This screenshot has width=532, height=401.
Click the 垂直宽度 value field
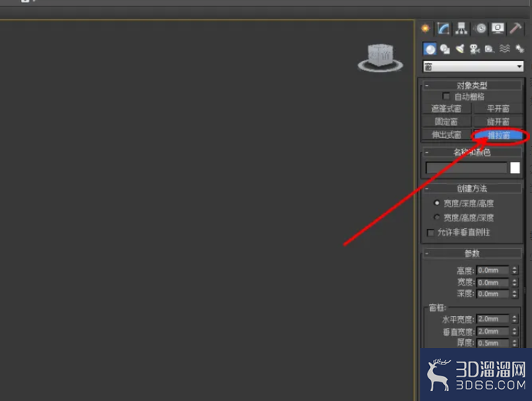pyautogui.click(x=493, y=331)
